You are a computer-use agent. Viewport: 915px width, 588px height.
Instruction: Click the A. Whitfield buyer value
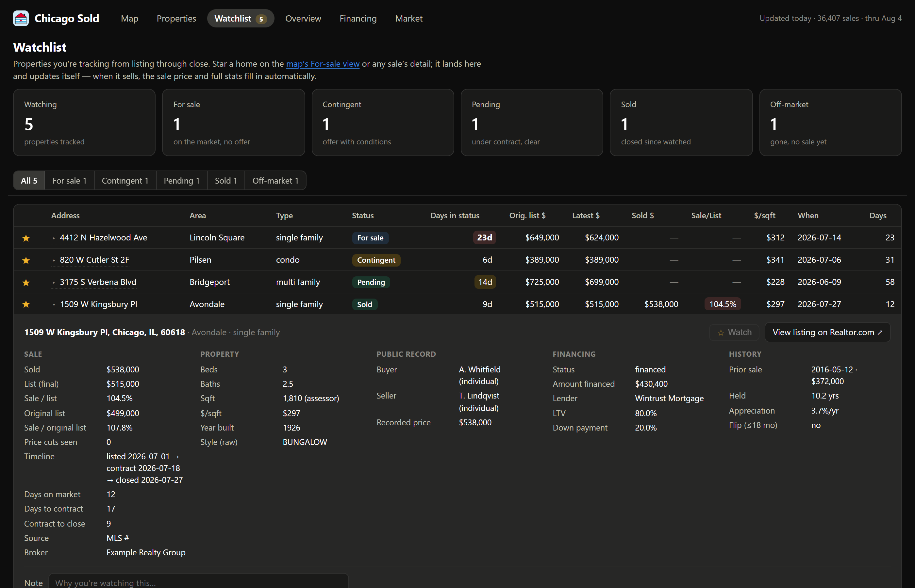tap(480, 375)
